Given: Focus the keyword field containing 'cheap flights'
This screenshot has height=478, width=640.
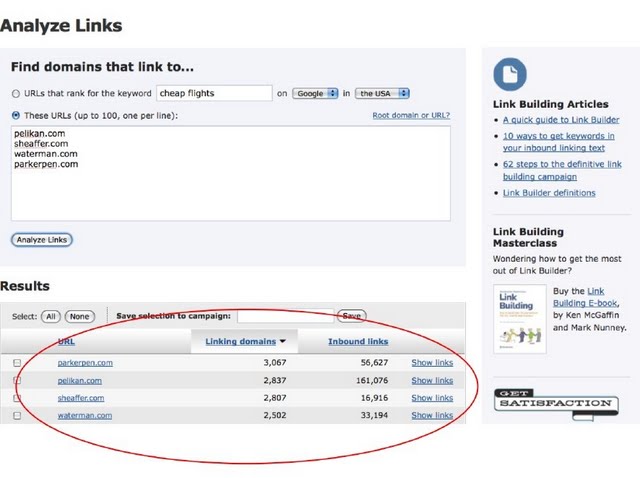Looking at the screenshot, I should (214, 93).
